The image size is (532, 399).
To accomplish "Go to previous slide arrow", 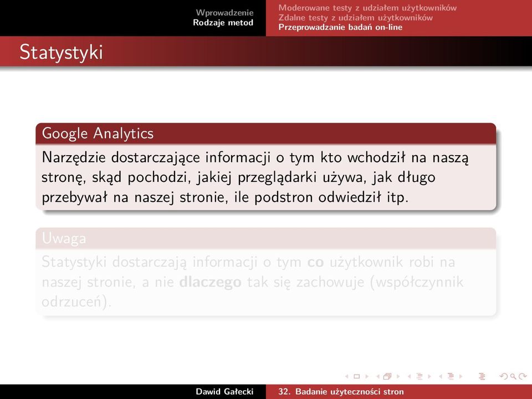I will tap(347, 376).
